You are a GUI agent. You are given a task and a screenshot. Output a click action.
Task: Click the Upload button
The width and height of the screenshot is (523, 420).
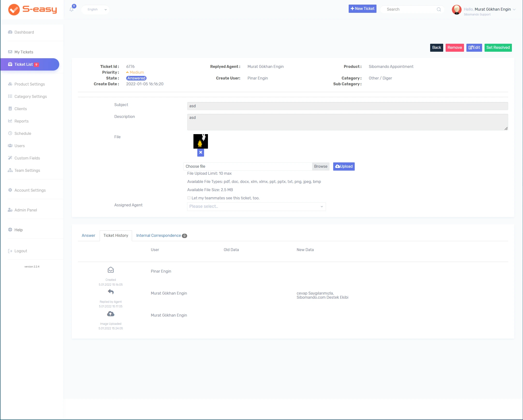(x=344, y=166)
